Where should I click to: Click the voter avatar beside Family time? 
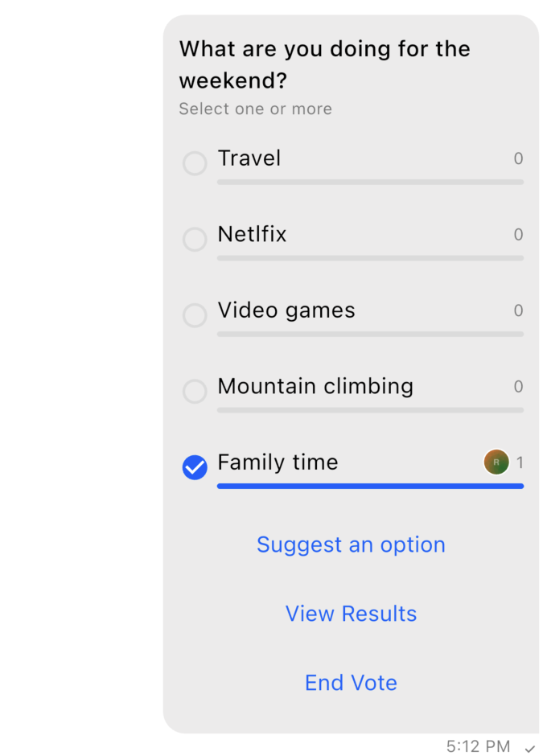click(x=496, y=462)
